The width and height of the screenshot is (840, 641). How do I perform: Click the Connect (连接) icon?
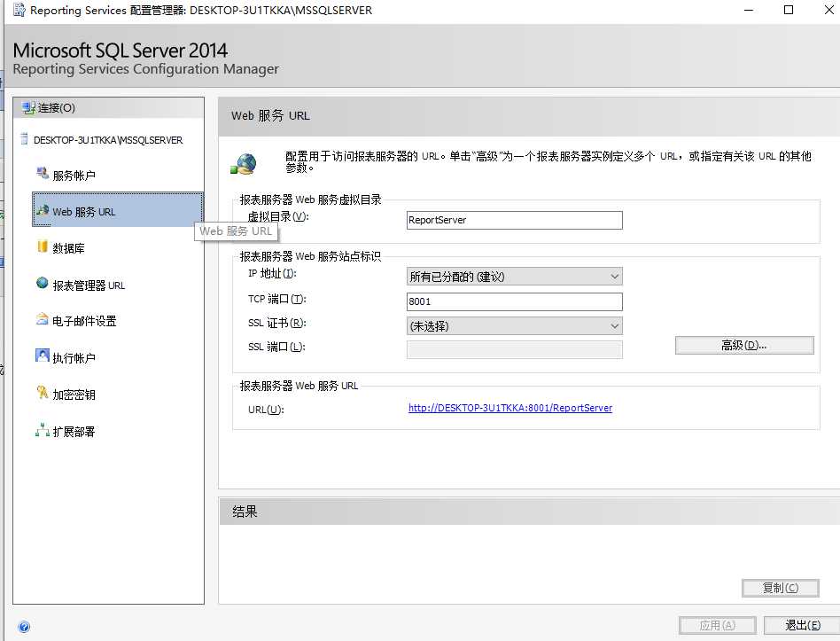(x=28, y=108)
